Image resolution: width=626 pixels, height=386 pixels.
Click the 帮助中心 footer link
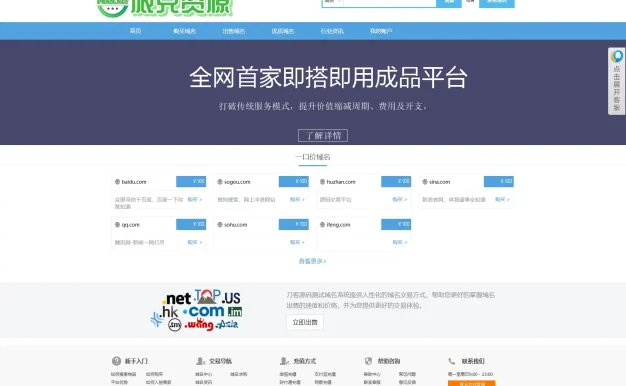372,374
